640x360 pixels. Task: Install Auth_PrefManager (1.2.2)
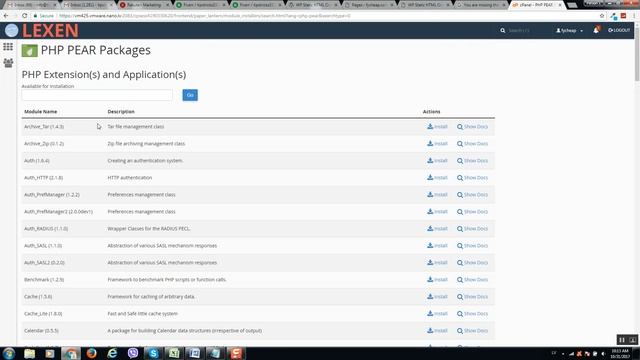click(437, 195)
